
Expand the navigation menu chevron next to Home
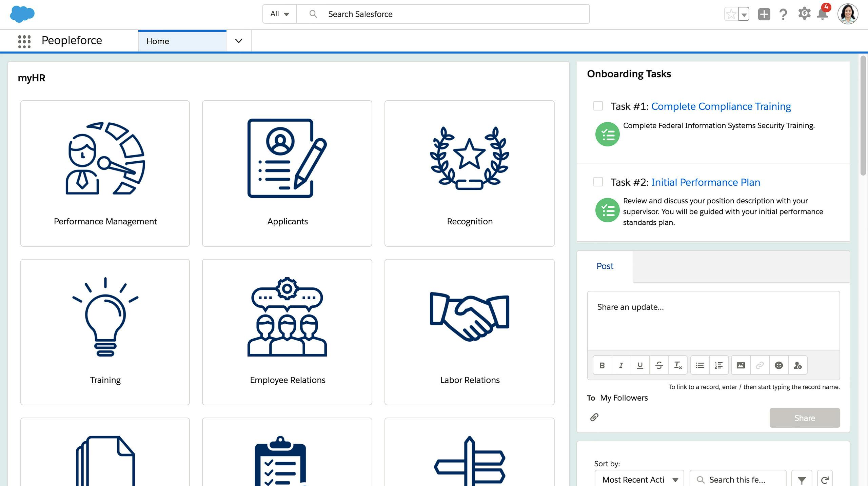pos(239,41)
